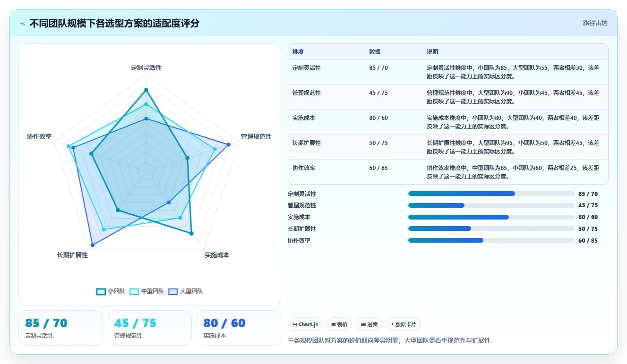This screenshot has width=627, height=364.
Task: Click 大型团队 data point on 管理规范性 axis
Action: 229,144
